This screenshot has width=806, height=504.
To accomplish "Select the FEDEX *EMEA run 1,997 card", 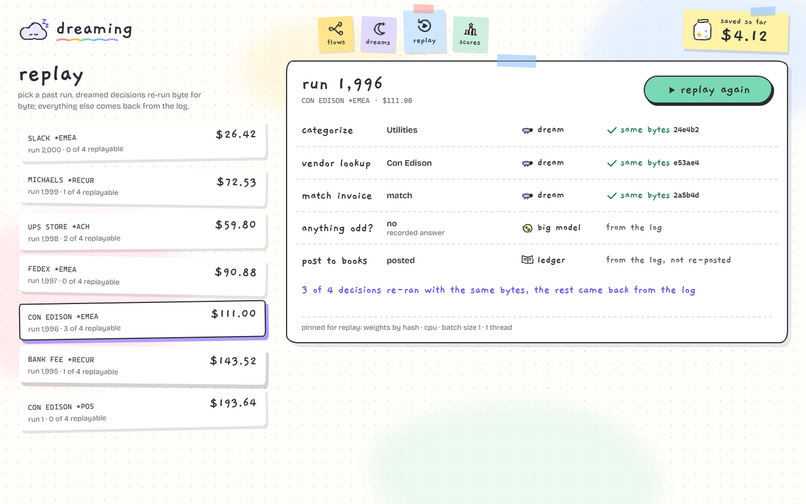I will tap(142, 275).
